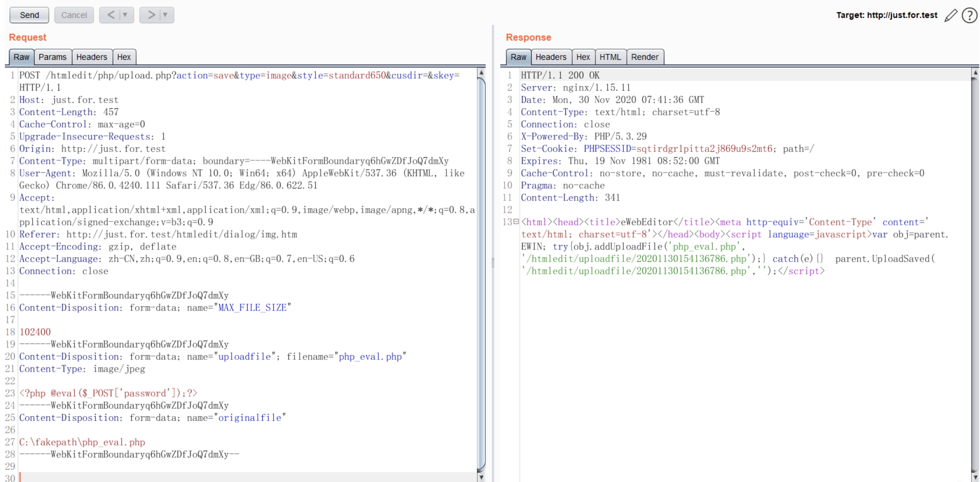980x482 pixels.
Task: Click the 'HTTP/1.1 200 OK' status line
Action: coord(560,75)
